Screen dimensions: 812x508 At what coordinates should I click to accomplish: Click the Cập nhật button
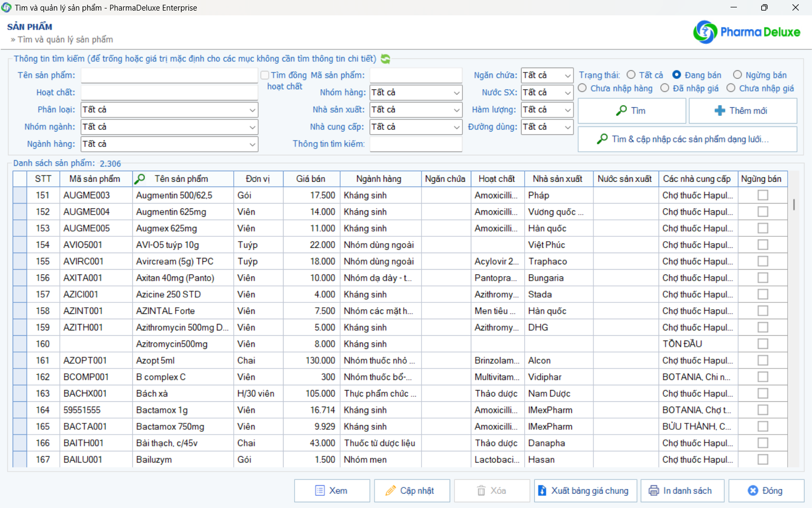[412, 491]
